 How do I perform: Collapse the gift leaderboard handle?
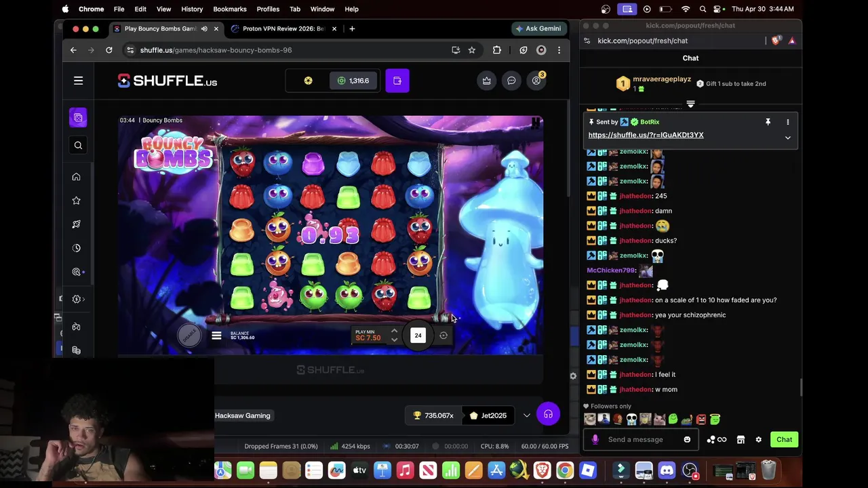(690, 104)
